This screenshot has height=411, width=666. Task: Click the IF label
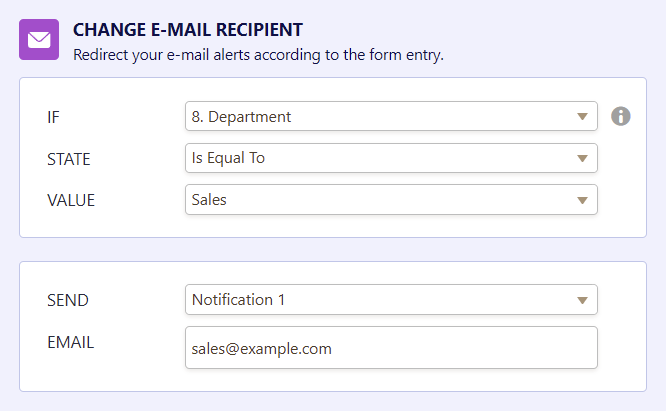click(54, 117)
